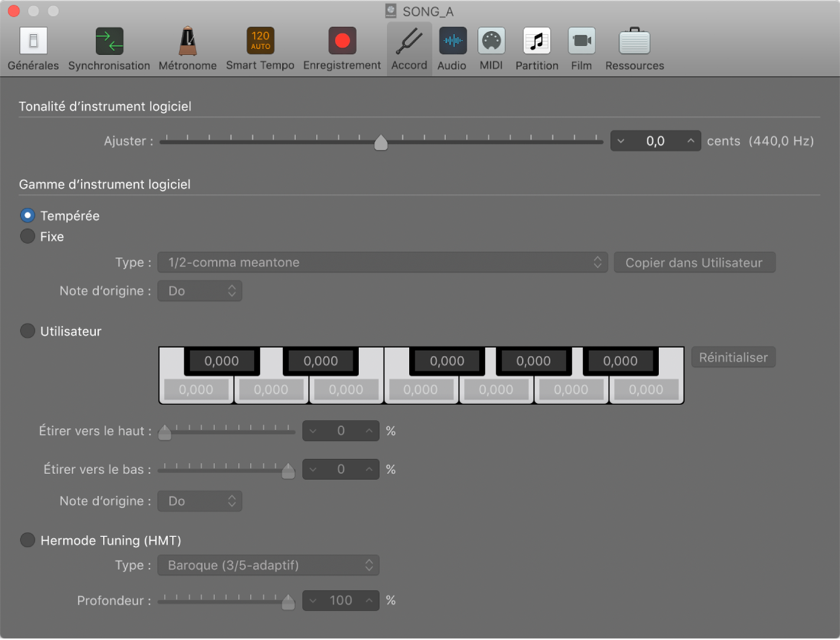Click the Étirer vers le bas slider

click(x=227, y=470)
